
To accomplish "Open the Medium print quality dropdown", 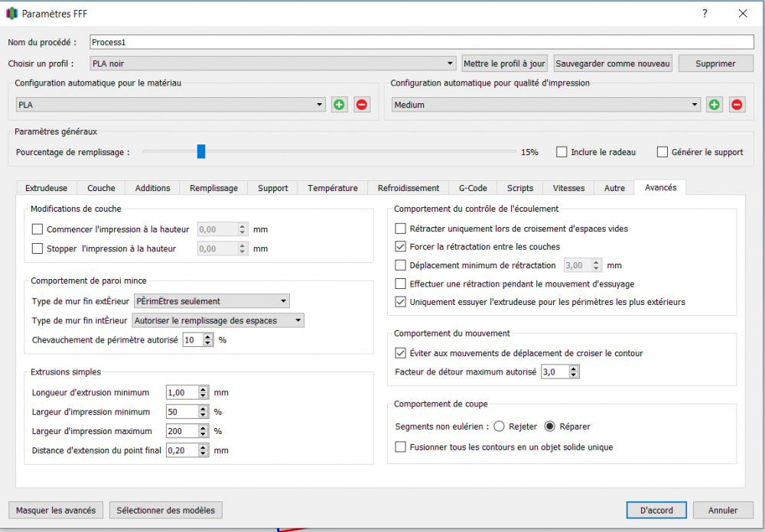I will click(546, 105).
